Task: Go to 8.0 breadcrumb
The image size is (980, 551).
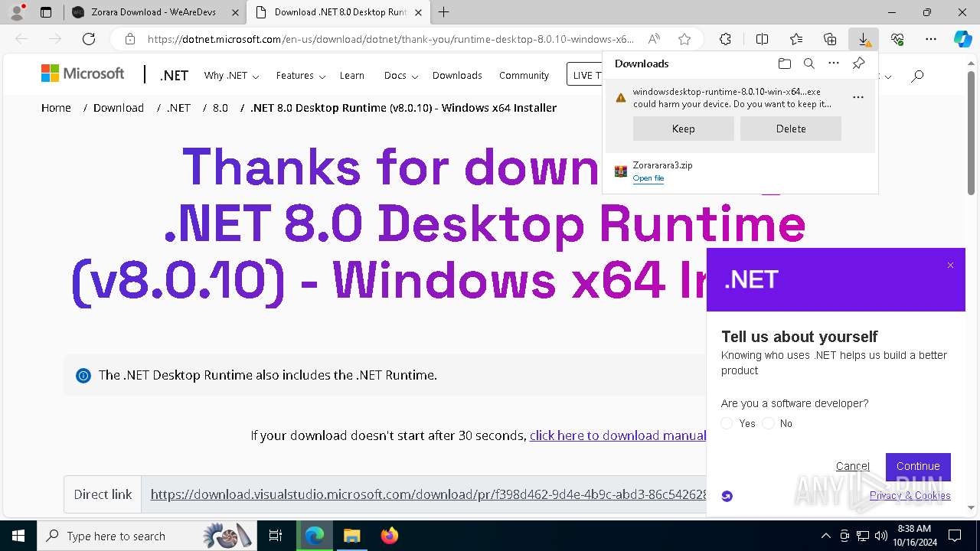Action: pos(220,108)
